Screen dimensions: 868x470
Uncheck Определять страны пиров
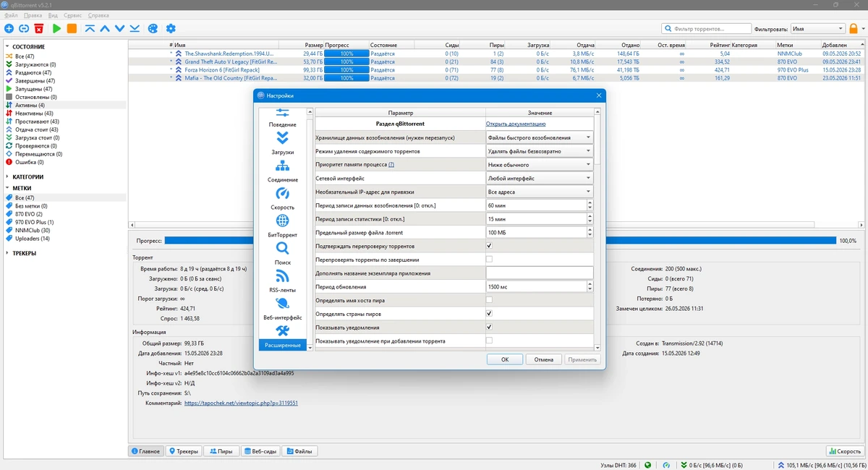tap(489, 314)
